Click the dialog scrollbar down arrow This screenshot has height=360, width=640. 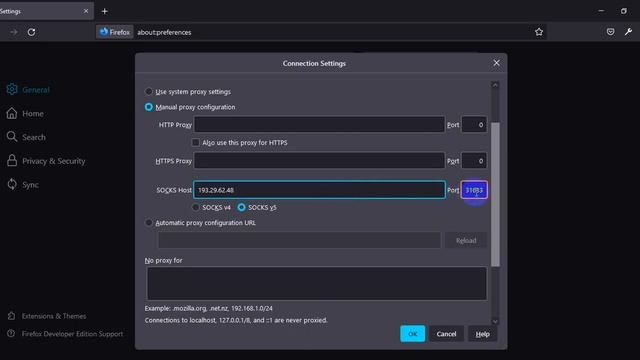495,322
